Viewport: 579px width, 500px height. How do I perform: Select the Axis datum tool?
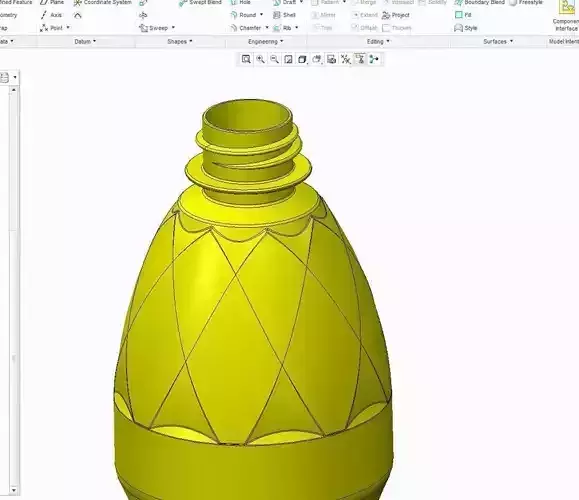pyautogui.click(x=51, y=15)
